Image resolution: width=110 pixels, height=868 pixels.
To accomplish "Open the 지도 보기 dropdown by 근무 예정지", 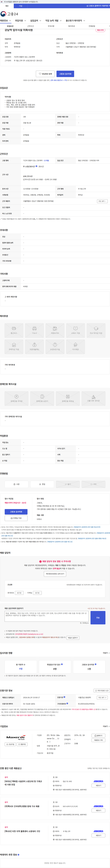I will (x=102, y=201).
